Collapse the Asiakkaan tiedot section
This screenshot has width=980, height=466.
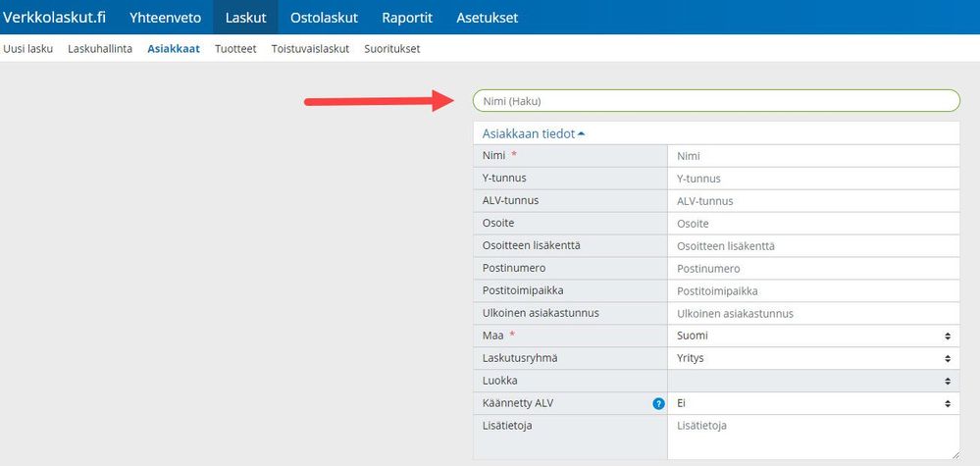[x=533, y=133]
